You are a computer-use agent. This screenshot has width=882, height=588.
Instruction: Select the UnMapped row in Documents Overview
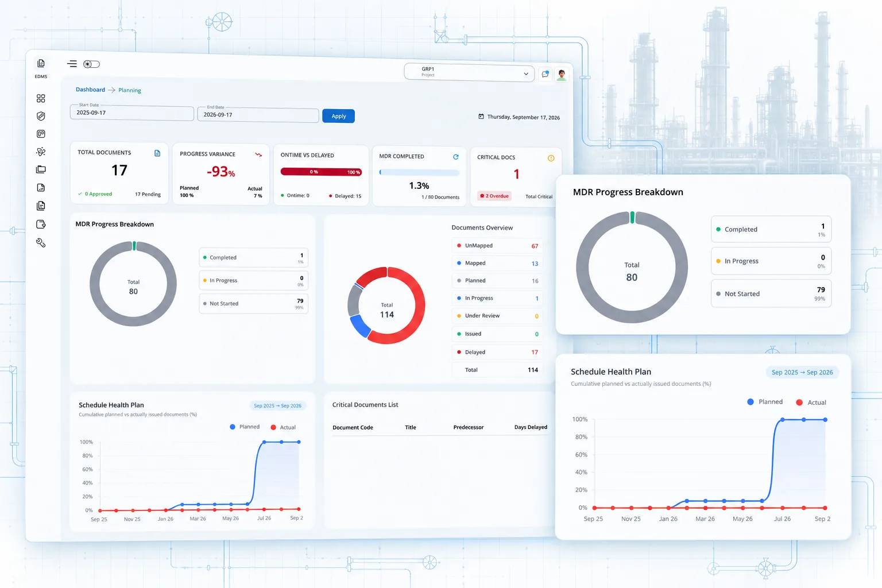point(497,246)
